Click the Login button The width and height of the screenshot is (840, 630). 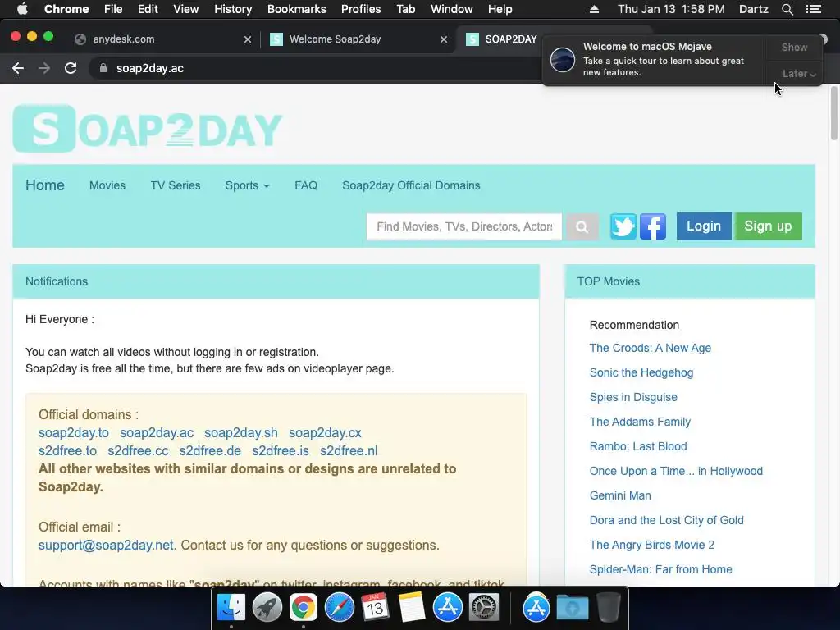tap(704, 226)
